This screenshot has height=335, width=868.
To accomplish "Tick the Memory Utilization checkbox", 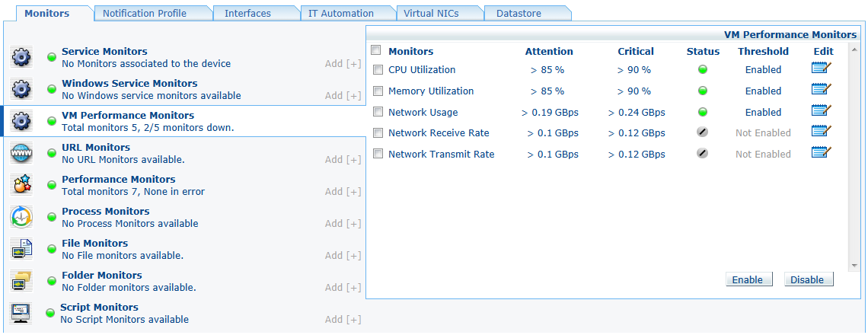I will pyautogui.click(x=378, y=91).
